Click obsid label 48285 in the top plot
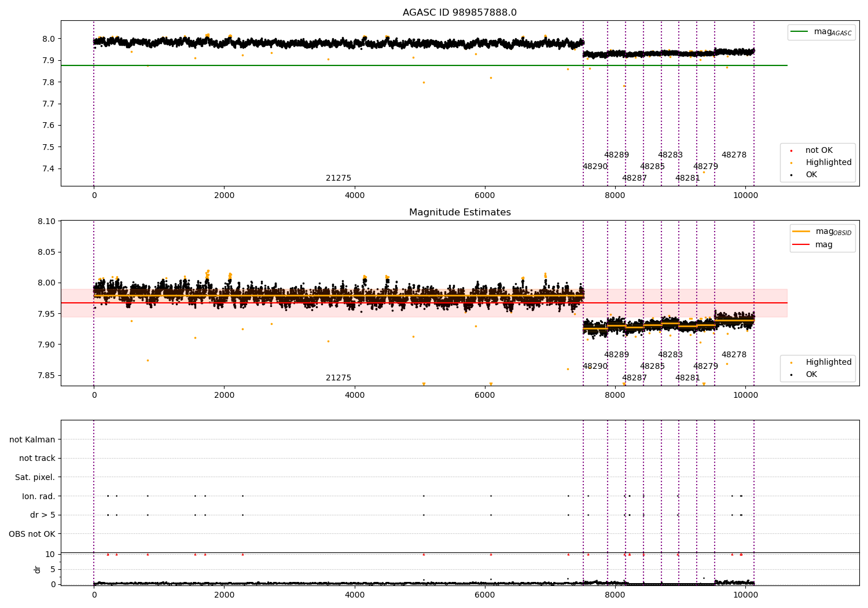The width and height of the screenshot is (868, 608). pos(652,167)
